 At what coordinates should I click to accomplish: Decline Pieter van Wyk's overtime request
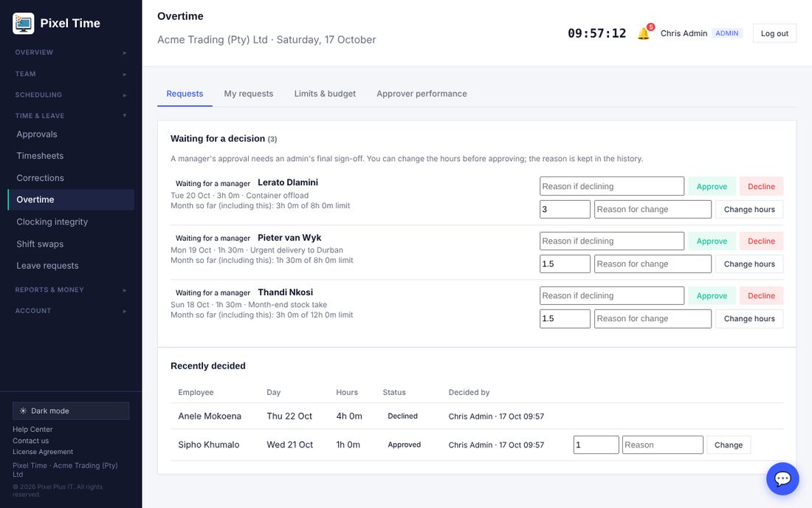(761, 241)
